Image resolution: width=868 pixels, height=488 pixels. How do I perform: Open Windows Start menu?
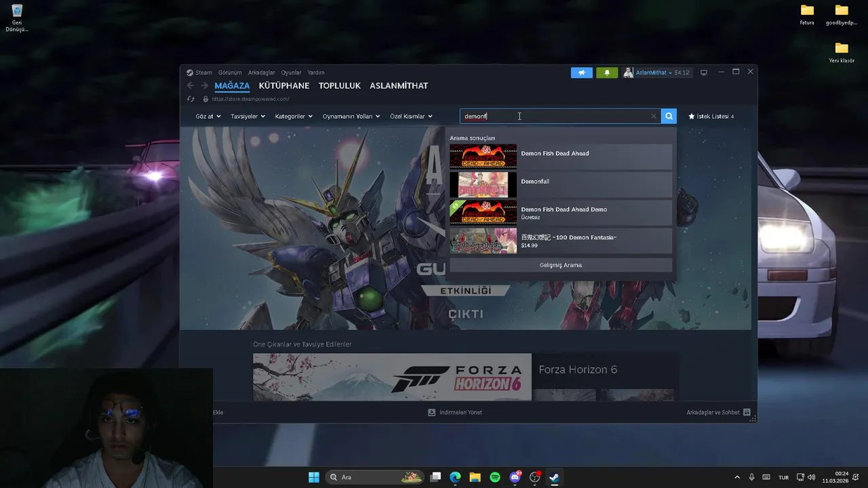pyautogui.click(x=314, y=477)
